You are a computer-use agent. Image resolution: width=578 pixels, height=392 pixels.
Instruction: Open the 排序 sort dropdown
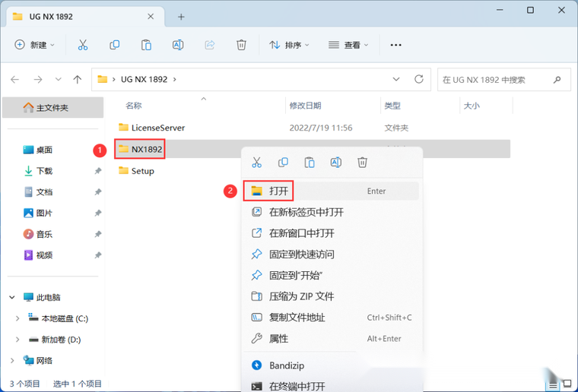(290, 45)
